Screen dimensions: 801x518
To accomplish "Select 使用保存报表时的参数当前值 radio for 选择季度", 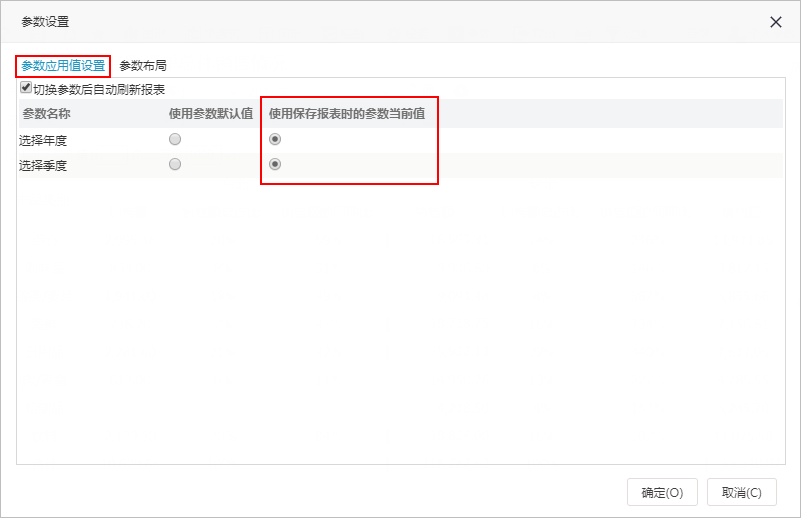I will click(x=275, y=164).
